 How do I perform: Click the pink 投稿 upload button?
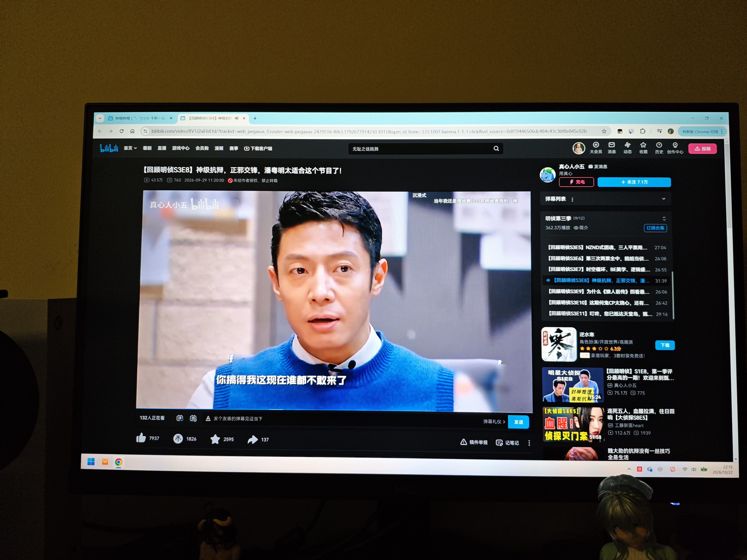click(703, 149)
